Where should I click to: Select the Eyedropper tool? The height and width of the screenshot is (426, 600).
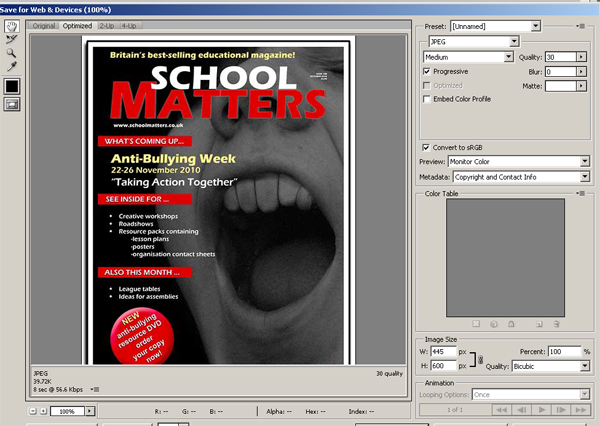[x=11, y=67]
